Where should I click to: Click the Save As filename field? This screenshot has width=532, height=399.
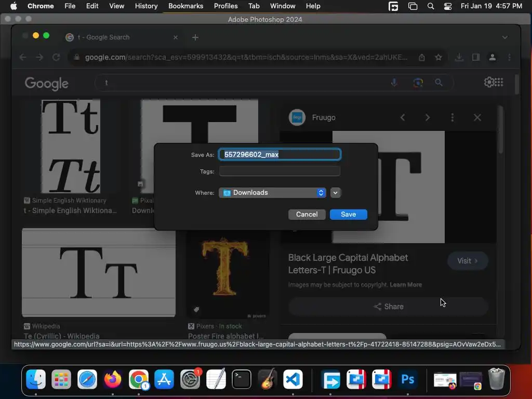point(280,154)
